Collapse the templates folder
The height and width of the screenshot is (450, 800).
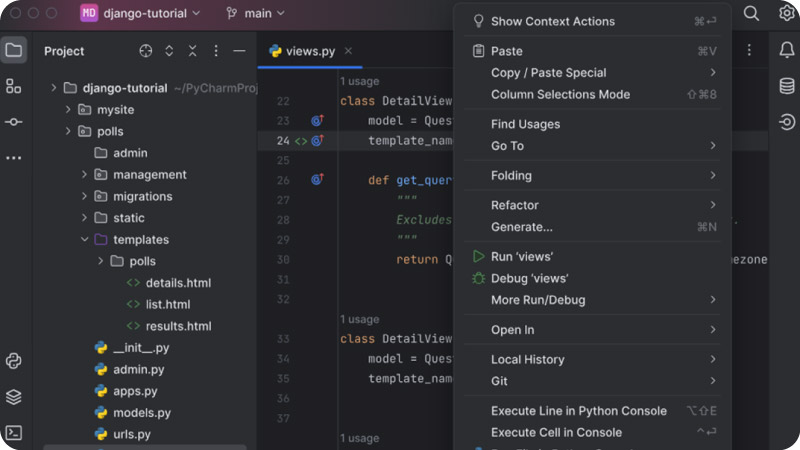84,239
